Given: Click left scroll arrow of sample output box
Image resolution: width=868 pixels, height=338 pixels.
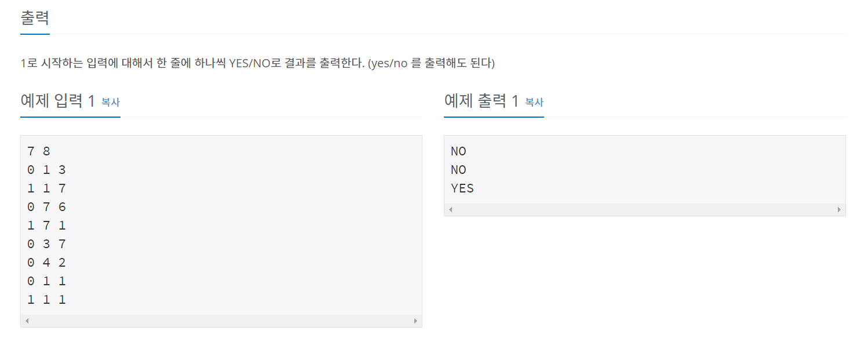Looking at the screenshot, I should pyautogui.click(x=450, y=209).
